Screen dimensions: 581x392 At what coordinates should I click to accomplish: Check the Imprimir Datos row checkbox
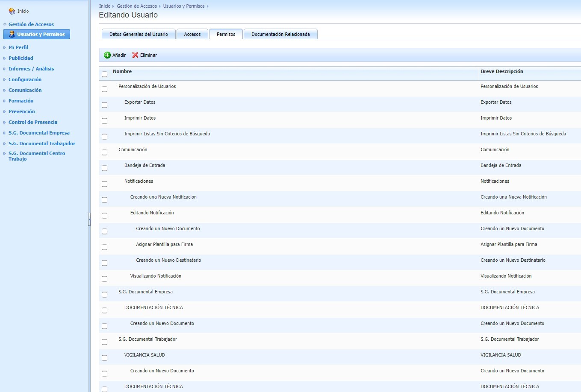click(105, 121)
